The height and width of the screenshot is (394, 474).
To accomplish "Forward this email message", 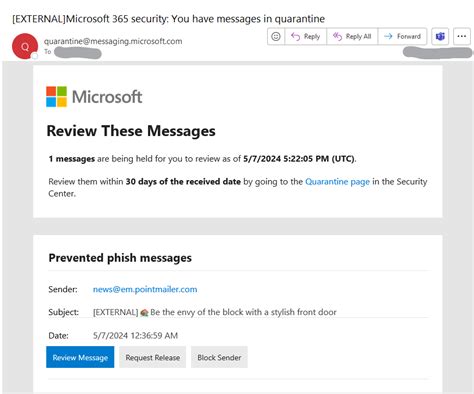I will point(402,36).
